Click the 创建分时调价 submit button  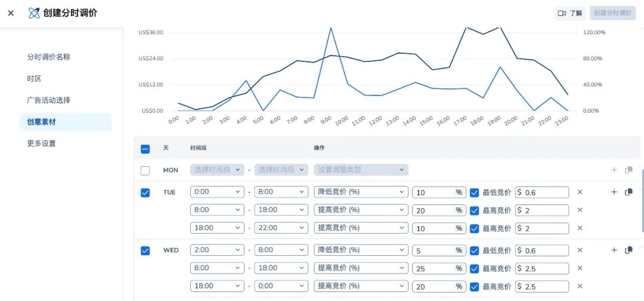(x=613, y=13)
